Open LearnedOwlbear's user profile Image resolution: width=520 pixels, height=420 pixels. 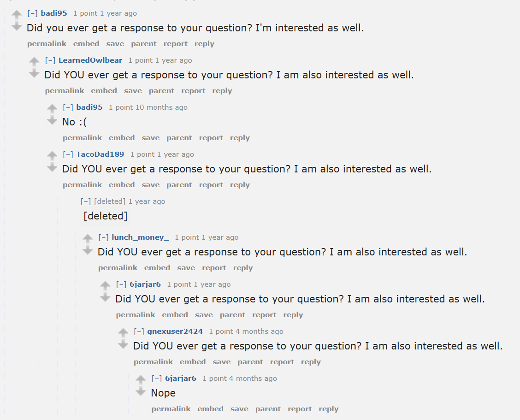pyautogui.click(x=90, y=60)
